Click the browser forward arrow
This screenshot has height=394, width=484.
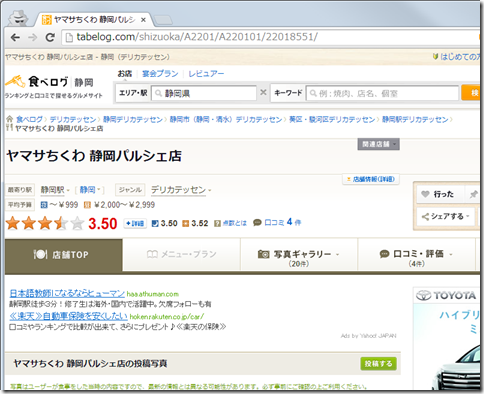tap(33, 37)
